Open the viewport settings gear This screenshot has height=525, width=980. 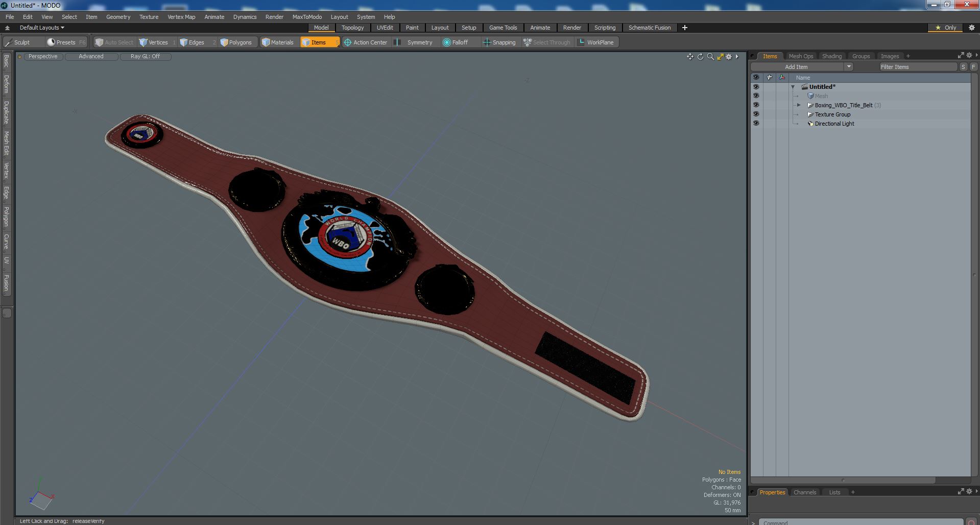point(729,57)
